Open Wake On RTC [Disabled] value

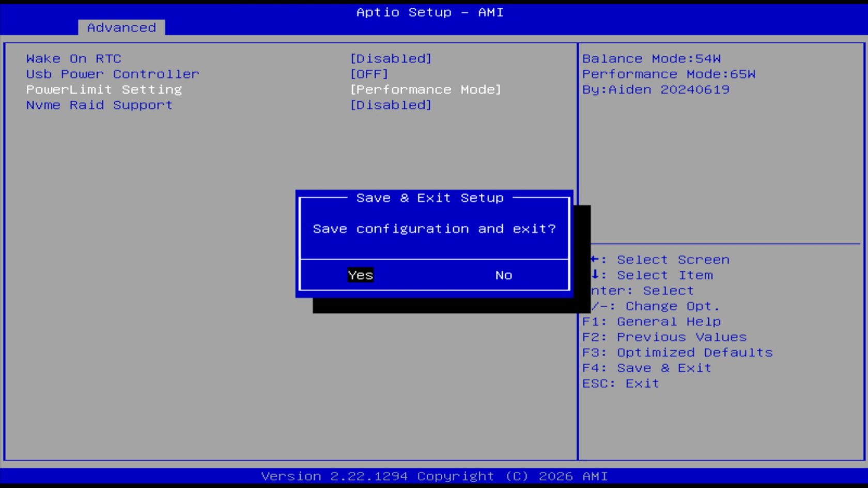coord(391,59)
